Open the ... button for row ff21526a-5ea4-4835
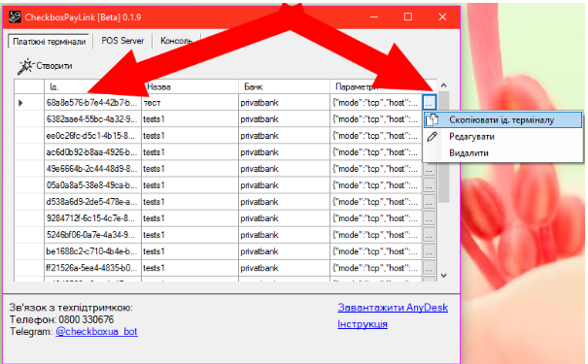 pos(429,268)
